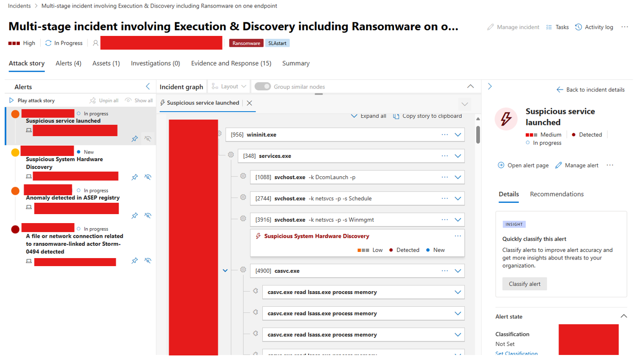Open the Layout dropdown
644x363 pixels.
(229, 86)
